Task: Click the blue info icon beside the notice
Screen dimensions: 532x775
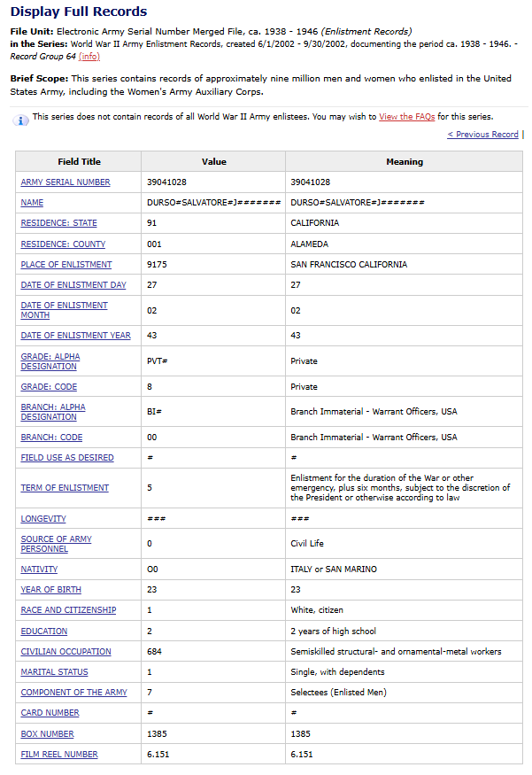Action: coord(22,120)
